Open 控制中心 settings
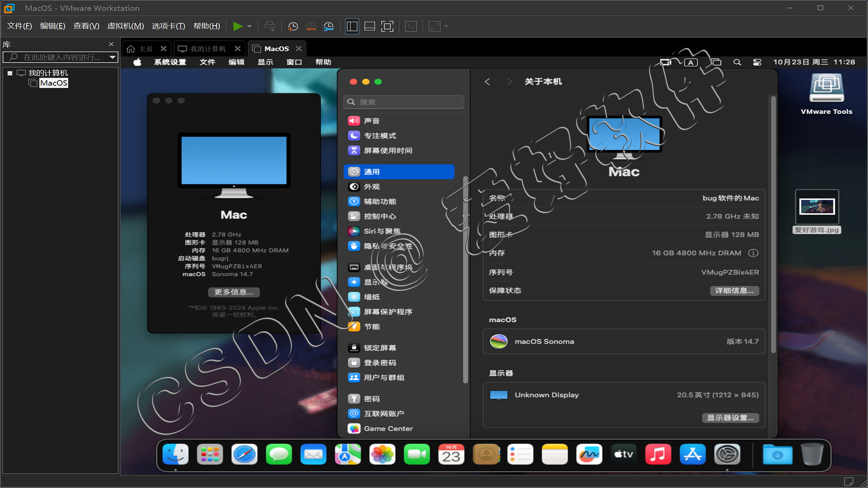Viewport: 868px width, 488px height. click(x=399, y=217)
